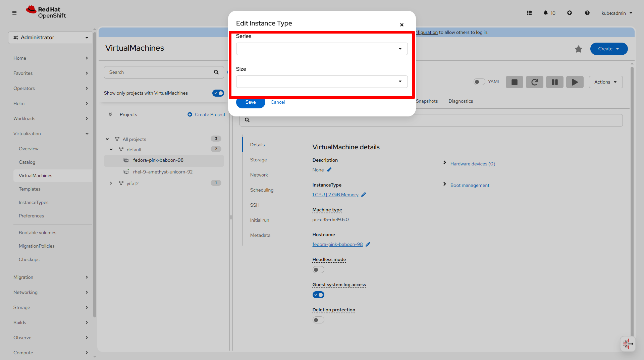Screen dimensions: 644x360
Task: Toggle Show only projects with VirtualMachines
Action: point(218,93)
